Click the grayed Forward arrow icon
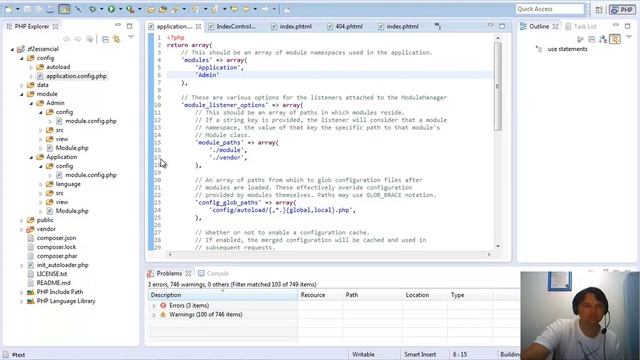The image size is (640, 360). [x=265, y=9]
